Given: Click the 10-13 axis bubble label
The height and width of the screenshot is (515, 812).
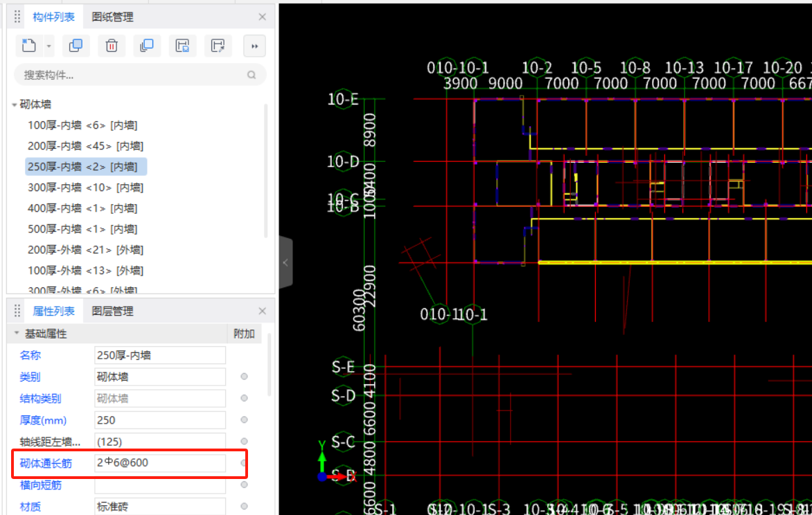Looking at the screenshot, I should point(684,68).
